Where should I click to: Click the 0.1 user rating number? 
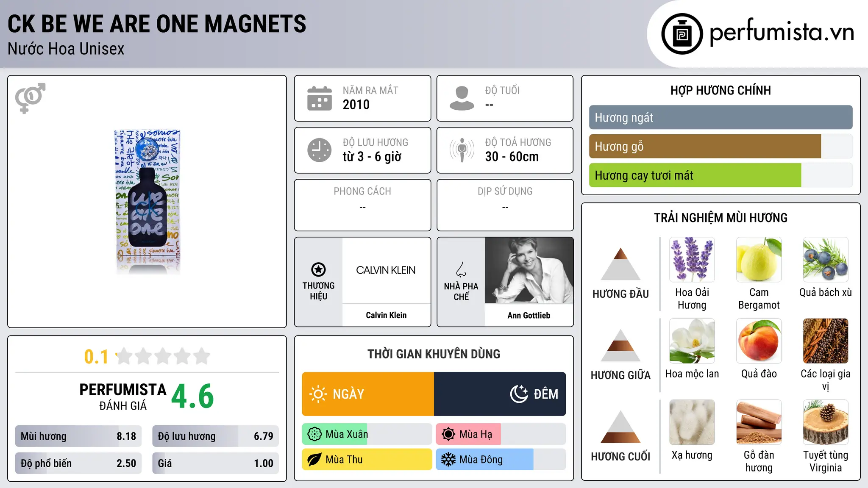click(96, 357)
